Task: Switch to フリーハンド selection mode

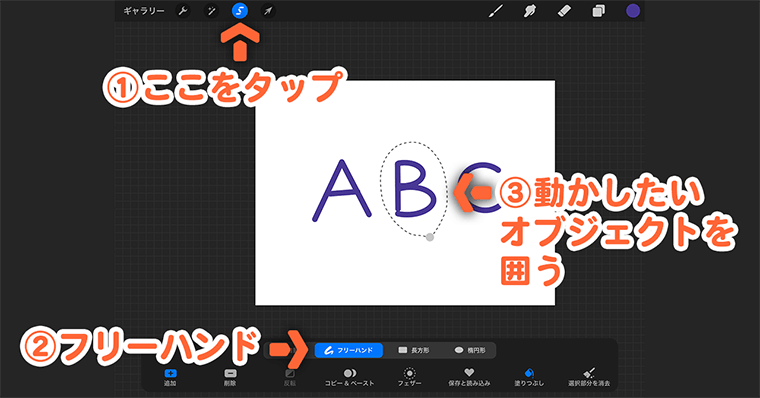Action: pos(348,350)
